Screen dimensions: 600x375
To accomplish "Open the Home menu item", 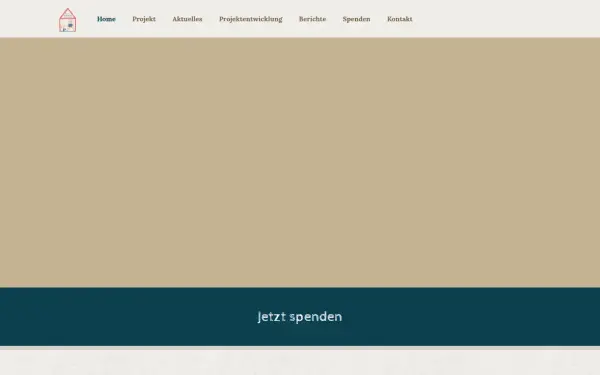I will click(x=106, y=19).
